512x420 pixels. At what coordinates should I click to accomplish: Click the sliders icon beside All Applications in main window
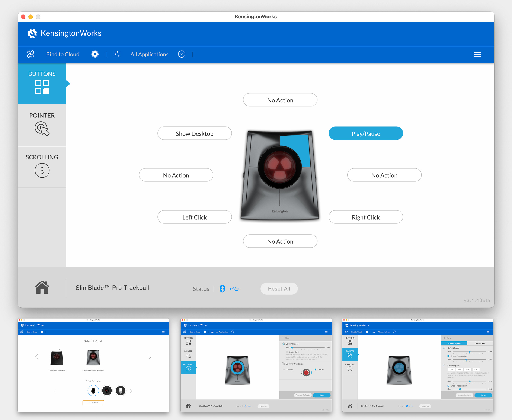(x=117, y=54)
